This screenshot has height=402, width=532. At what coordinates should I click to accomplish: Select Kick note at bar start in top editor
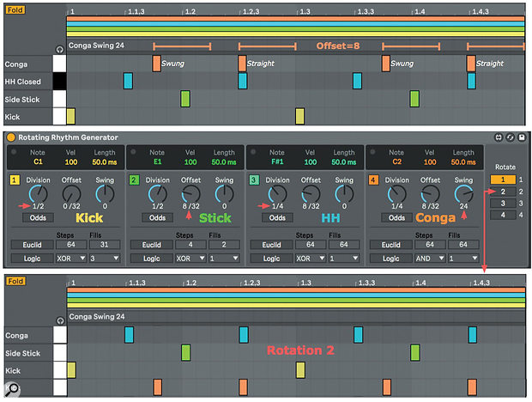coord(71,116)
